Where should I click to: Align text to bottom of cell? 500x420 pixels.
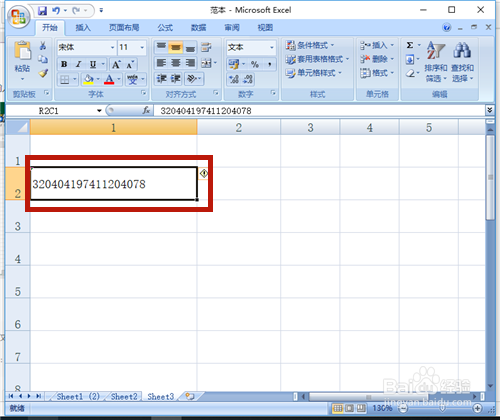tap(190, 47)
